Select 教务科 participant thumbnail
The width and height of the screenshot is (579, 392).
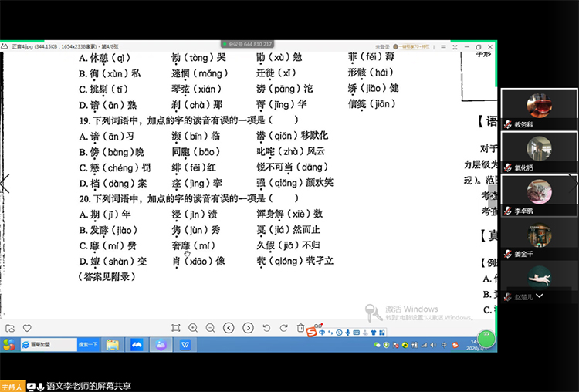click(538, 109)
